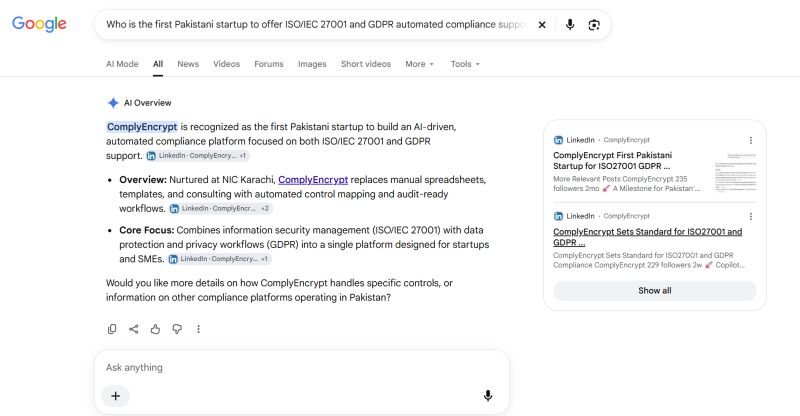Give thumbs up to AI Overview
The height and width of the screenshot is (416, 800).
[156, 329]
